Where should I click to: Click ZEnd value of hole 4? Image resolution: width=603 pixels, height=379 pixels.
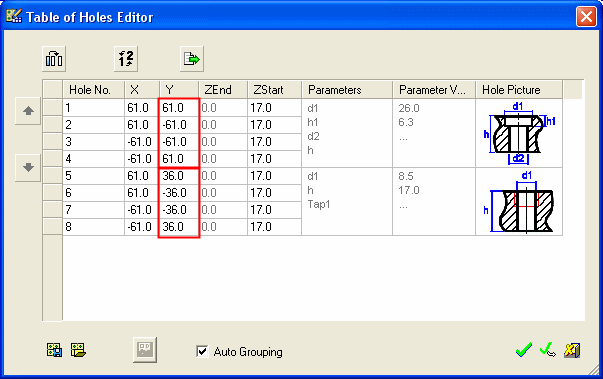[x=223, y=159]
